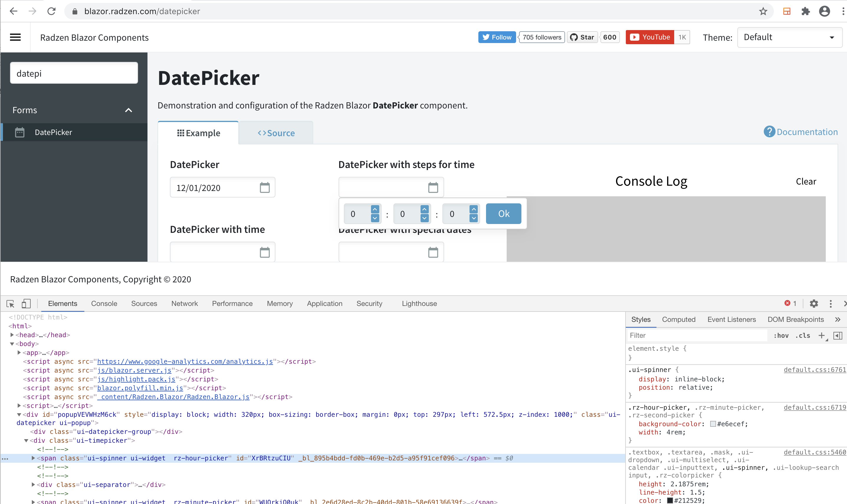847x504 pixels.
Task: Click the YouTube button
Action: click(x=650, y=37)
